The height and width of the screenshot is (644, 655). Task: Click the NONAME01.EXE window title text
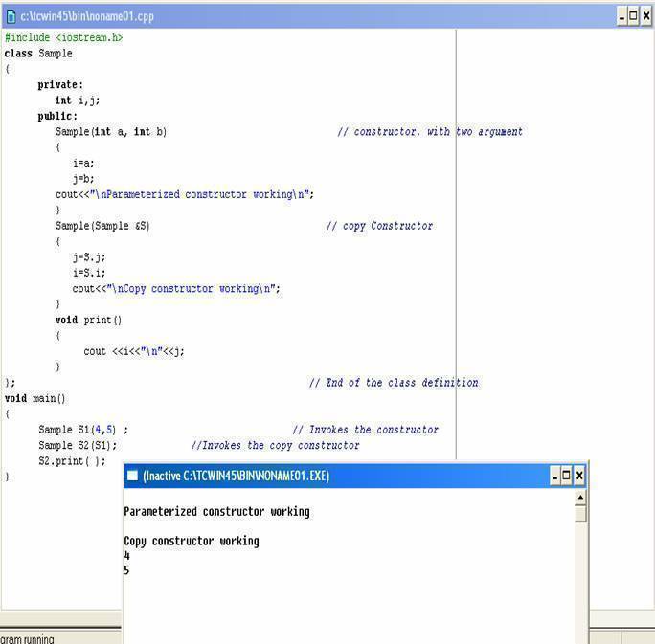[x=236, y=476]
